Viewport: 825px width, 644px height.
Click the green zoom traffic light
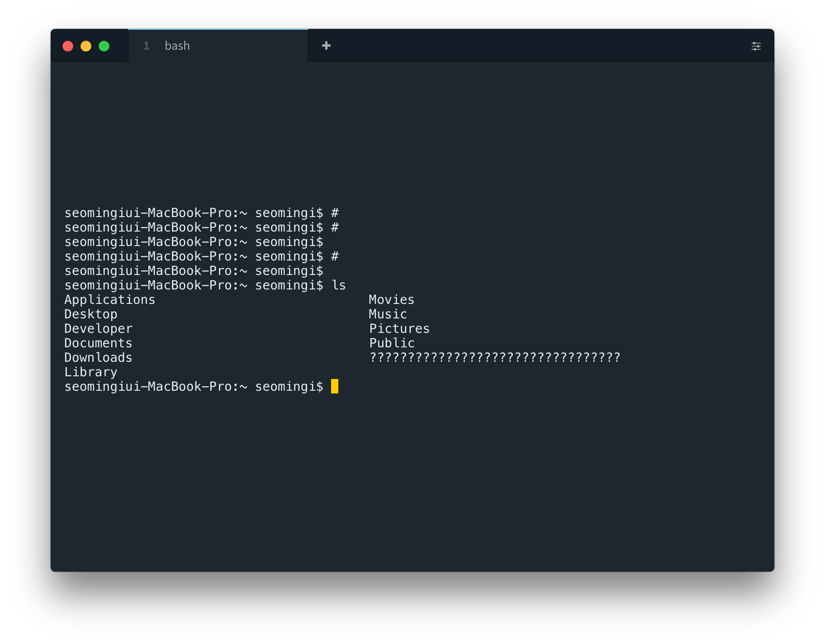point(104,46)
